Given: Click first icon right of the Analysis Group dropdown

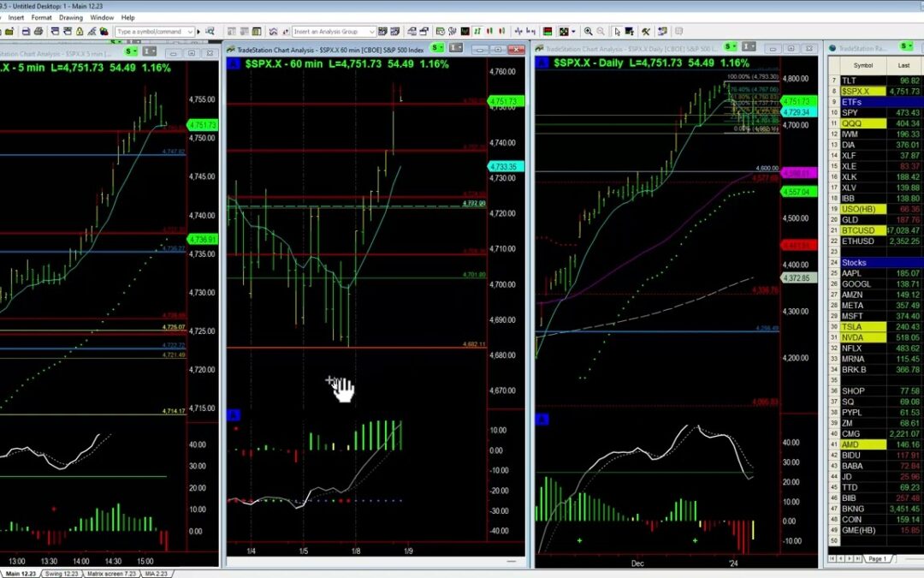Looking at the screenshot, I should coord(382,32).
